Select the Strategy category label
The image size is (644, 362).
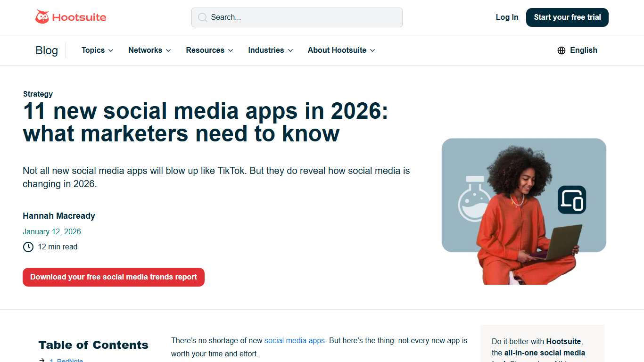click(x=38, y=94)
